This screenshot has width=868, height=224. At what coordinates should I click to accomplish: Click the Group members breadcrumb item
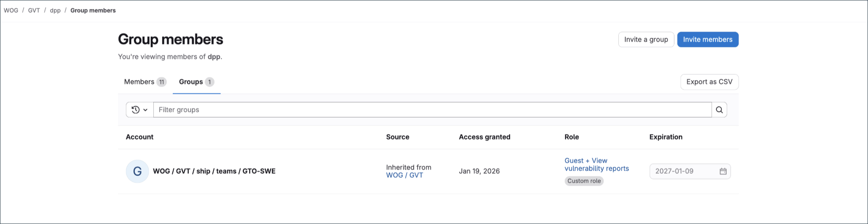93,10
